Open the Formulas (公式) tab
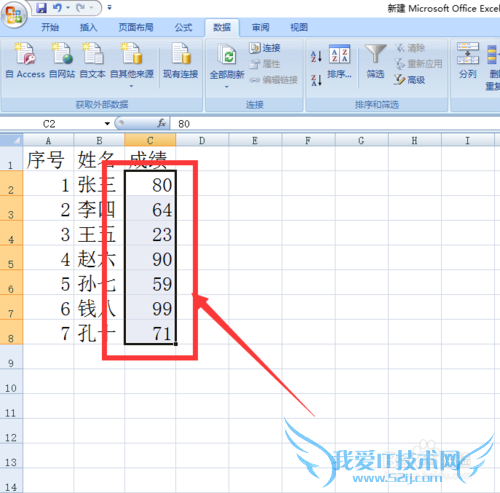 click(x=183, y=27)
